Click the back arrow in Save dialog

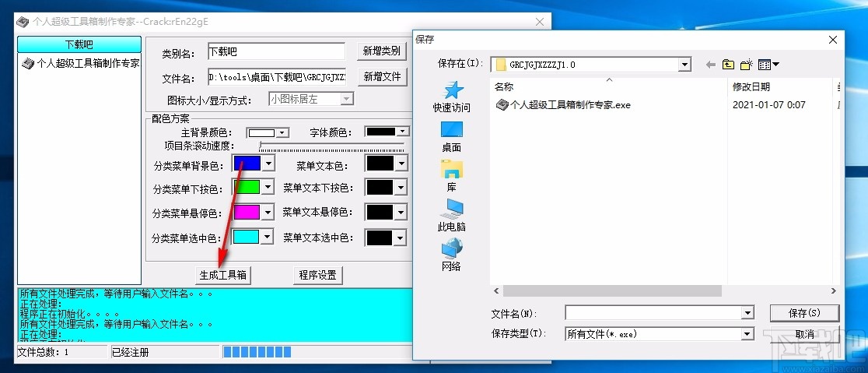click(x=711, y=65)
